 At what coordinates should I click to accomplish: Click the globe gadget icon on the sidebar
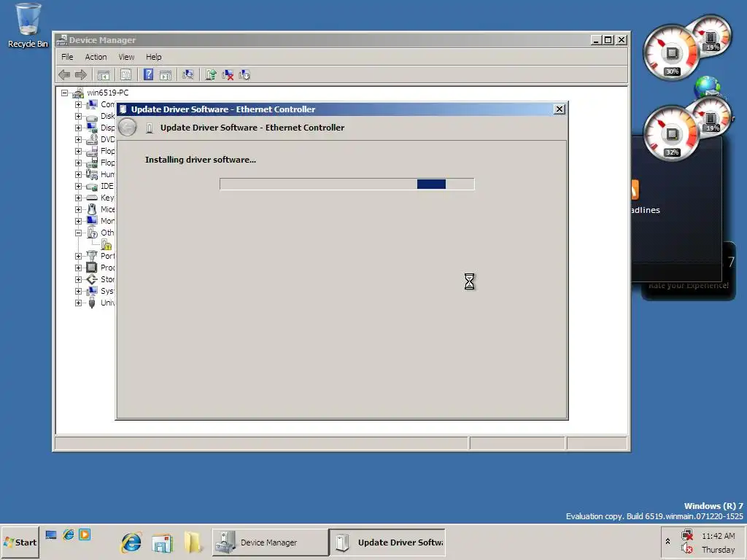point(707,87)
